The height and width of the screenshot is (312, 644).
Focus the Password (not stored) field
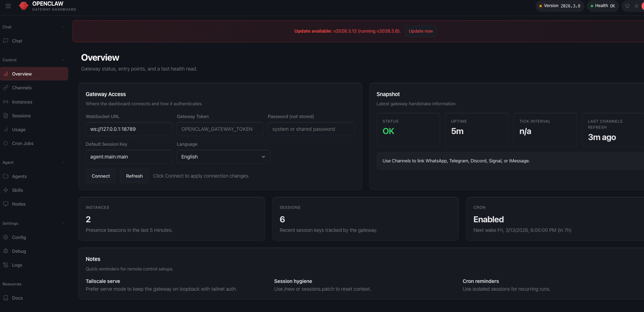point(311,129)
